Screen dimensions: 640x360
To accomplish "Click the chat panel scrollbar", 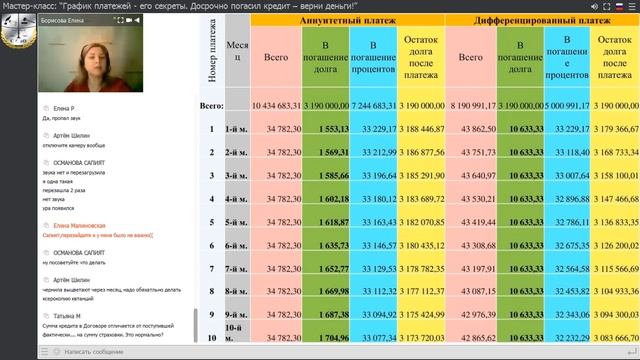I will [x=196, y=325].
